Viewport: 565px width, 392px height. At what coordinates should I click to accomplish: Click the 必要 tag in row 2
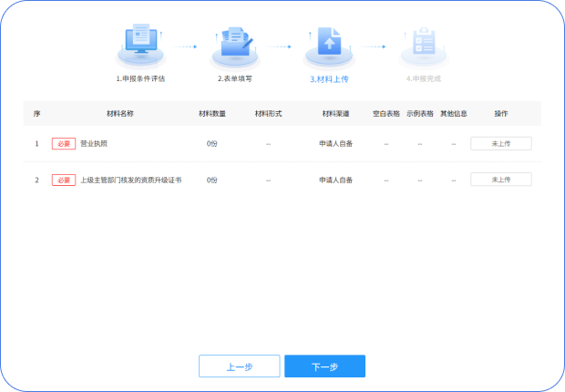(x=64, y=180)
